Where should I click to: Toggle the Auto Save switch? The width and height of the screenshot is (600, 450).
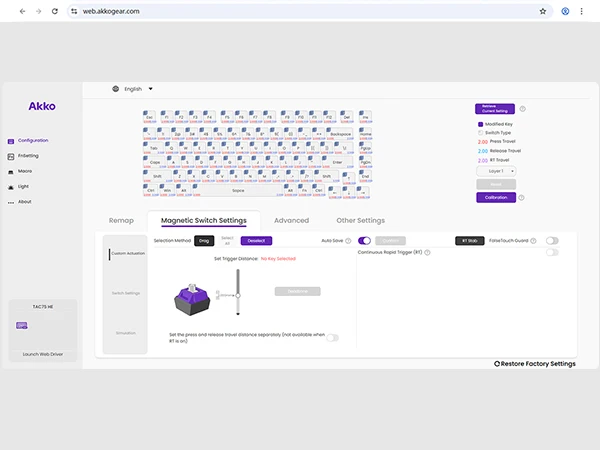pos(364,241)
